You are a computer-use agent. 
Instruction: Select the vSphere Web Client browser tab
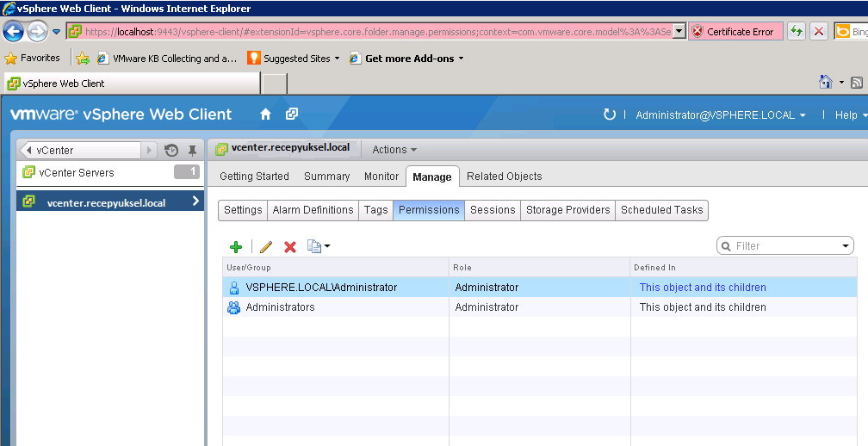click(132, 84)
